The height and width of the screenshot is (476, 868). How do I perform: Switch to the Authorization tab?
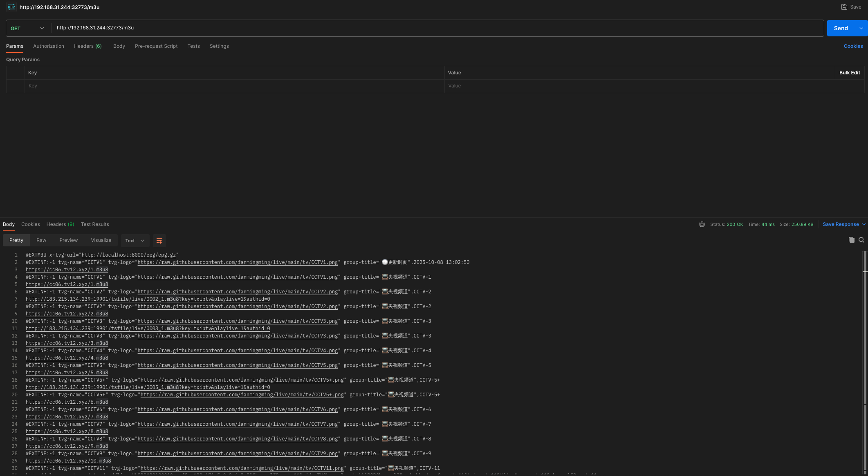(x=49, y=46)
